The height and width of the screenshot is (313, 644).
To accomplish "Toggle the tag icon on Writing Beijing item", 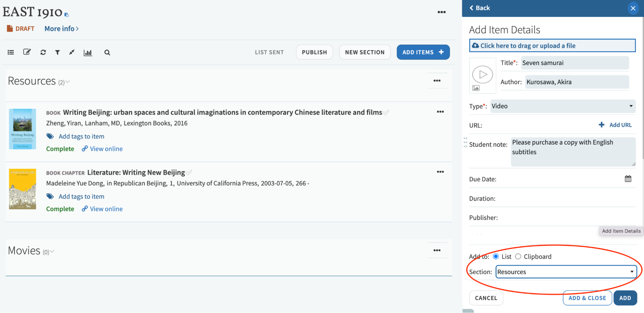I will (50, 136).
